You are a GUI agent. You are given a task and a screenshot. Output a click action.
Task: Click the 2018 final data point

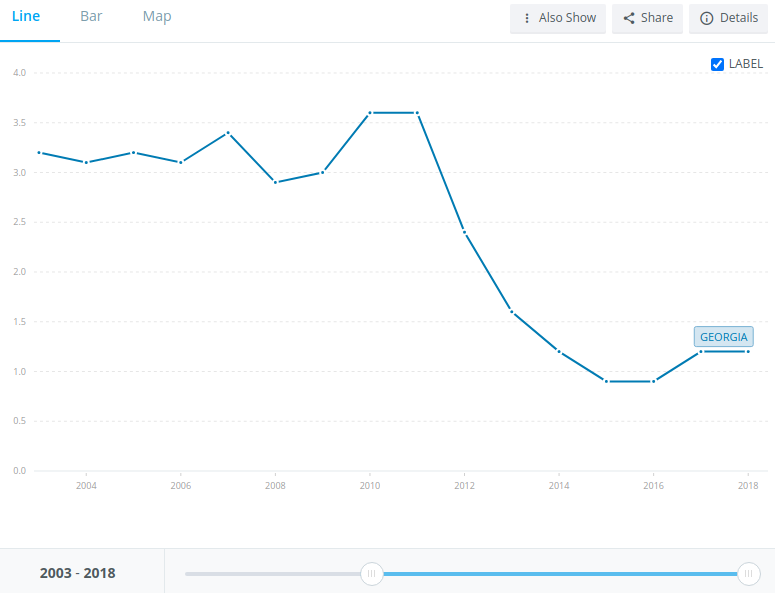[747, 351]
